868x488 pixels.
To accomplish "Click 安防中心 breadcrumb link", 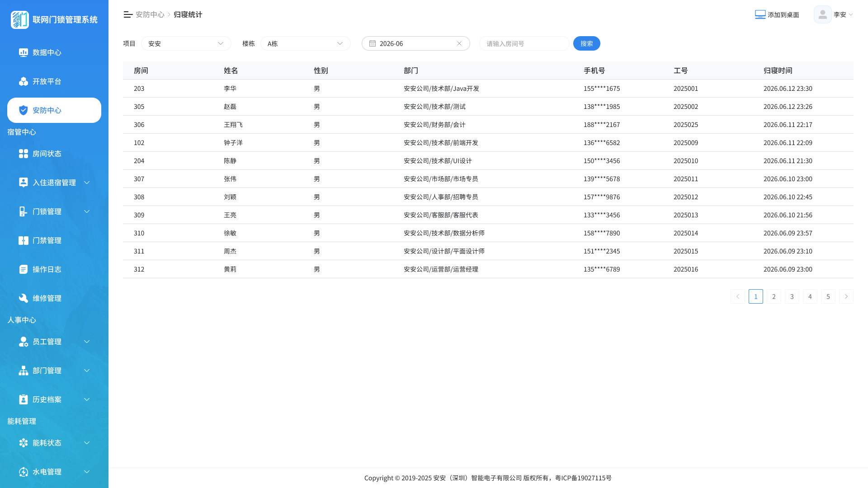I will 150,14.
